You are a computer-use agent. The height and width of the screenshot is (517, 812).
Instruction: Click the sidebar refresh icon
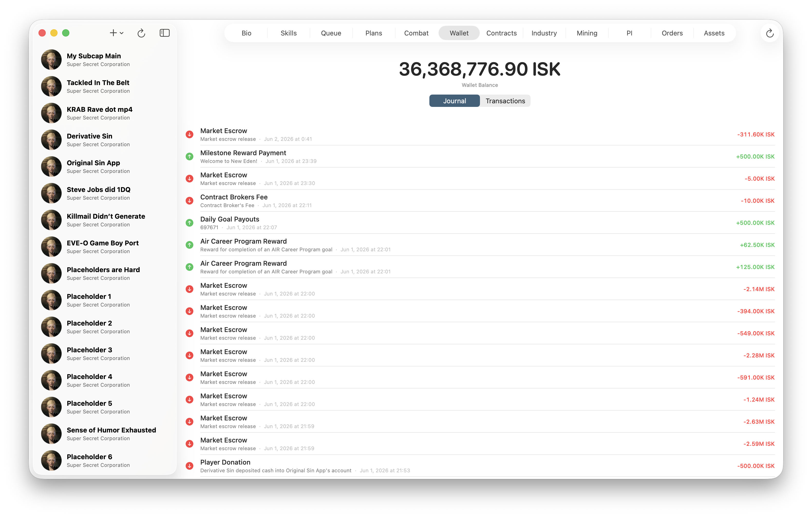click(141, 33)
